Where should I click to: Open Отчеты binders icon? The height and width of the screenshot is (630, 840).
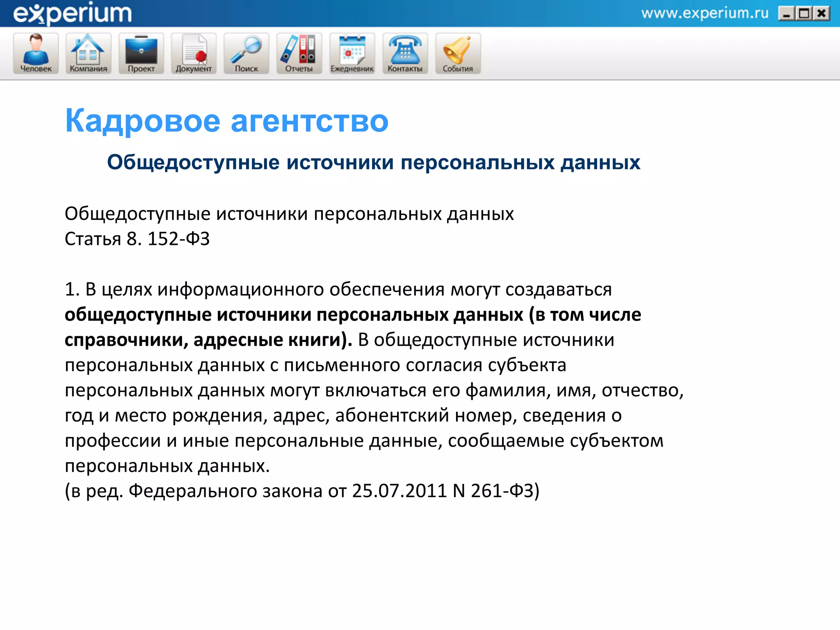299,53
